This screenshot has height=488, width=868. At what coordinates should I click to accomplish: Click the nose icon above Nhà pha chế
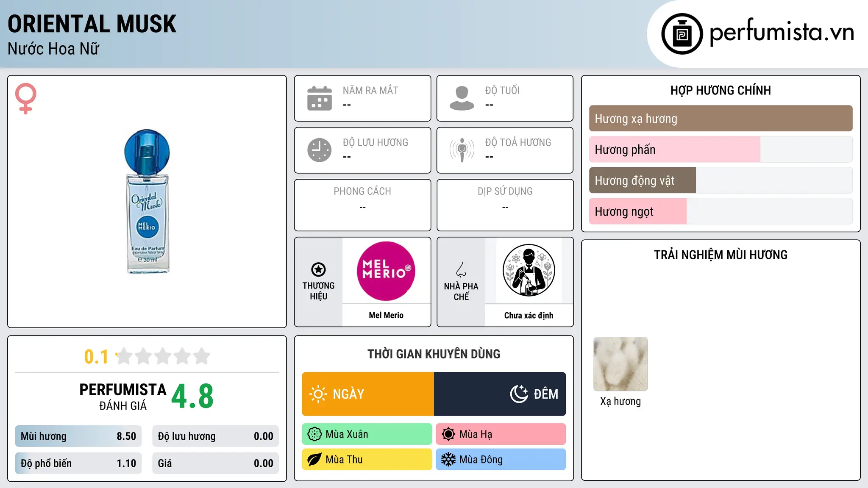(x=461, y=269)
